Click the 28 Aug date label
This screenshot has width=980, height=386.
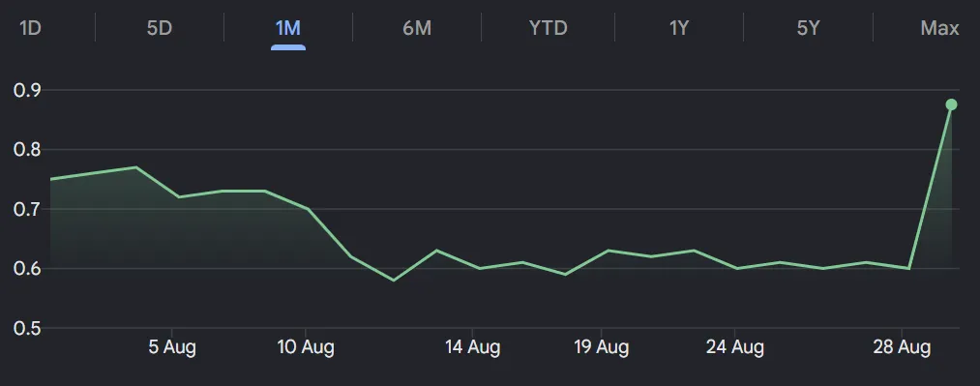click(902, 347)
